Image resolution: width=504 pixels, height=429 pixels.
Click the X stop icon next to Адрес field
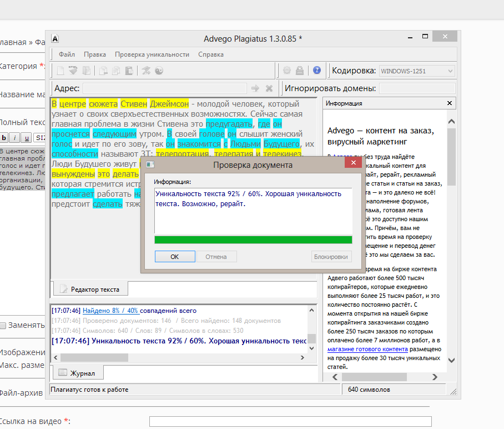(269, 88)
